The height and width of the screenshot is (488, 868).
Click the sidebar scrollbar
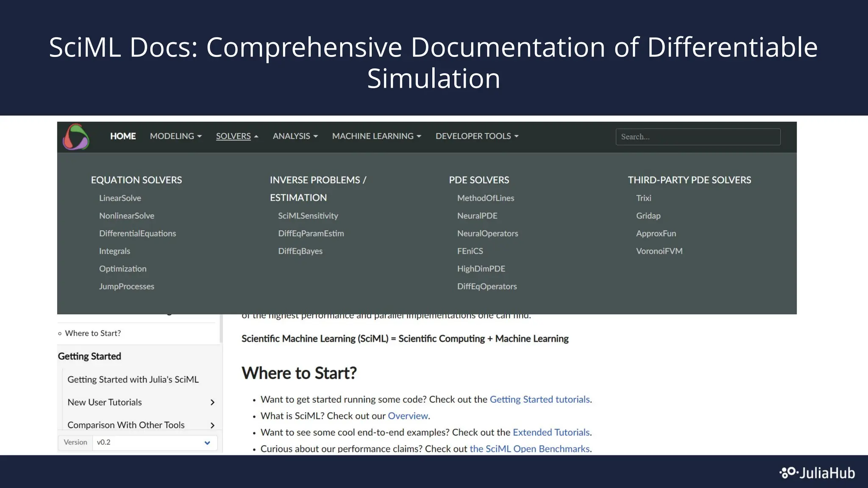(x=221, y=329)
